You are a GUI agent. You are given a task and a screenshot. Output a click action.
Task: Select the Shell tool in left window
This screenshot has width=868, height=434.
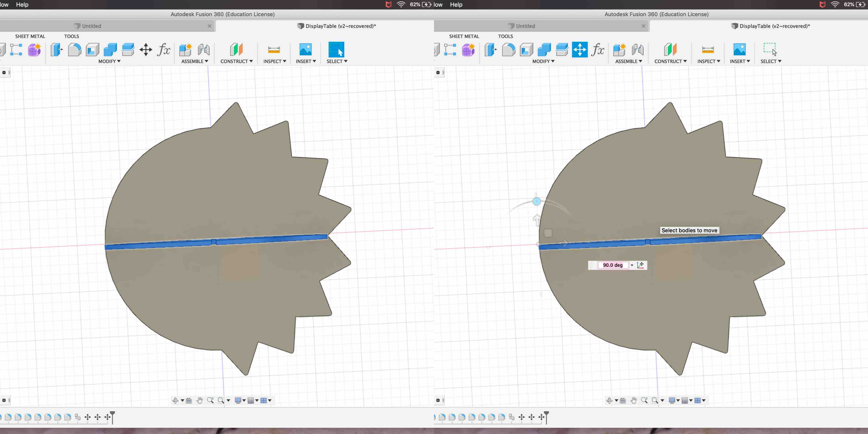point(92,49)
